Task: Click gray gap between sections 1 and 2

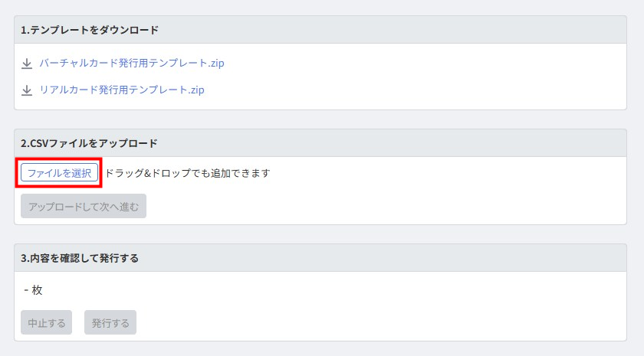Action: 320,120
